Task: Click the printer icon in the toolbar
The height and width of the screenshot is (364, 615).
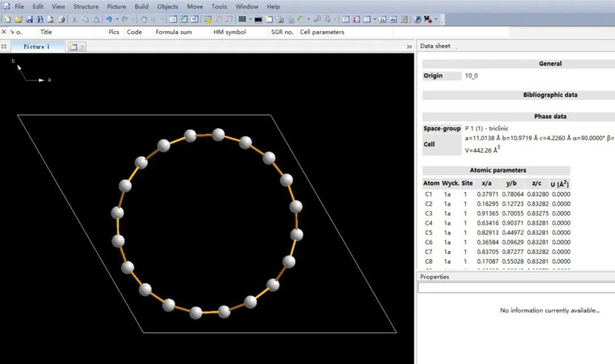Action: (61, 19)
